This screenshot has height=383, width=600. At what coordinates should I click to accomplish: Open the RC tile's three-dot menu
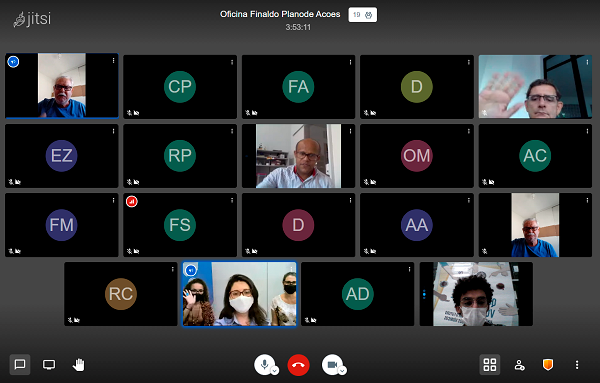(x=173, y=269)
